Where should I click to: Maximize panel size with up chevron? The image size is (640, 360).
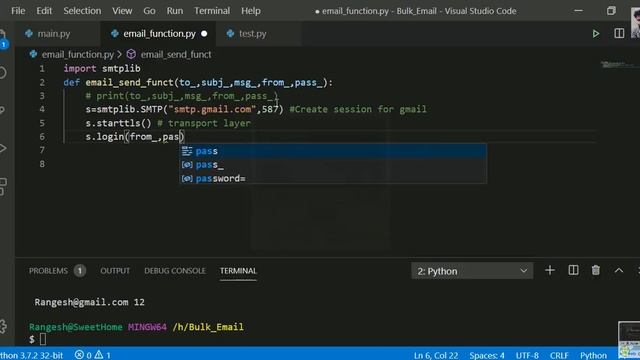619,270
